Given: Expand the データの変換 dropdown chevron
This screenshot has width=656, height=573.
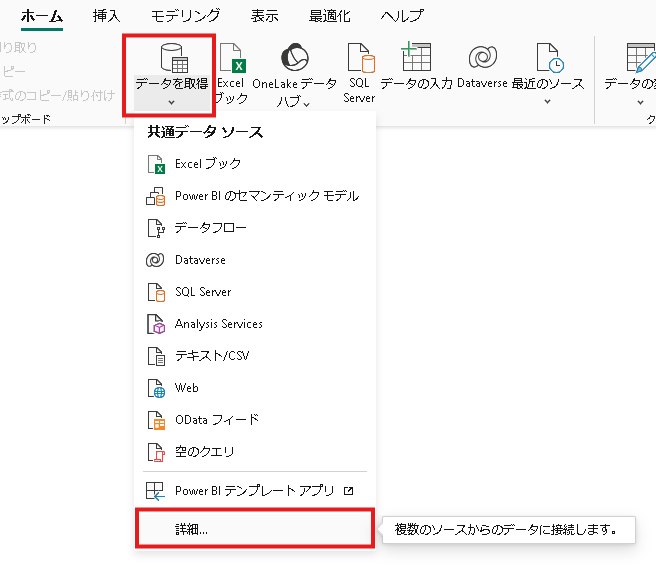Looking at the screenshot, I should (640, 102).
